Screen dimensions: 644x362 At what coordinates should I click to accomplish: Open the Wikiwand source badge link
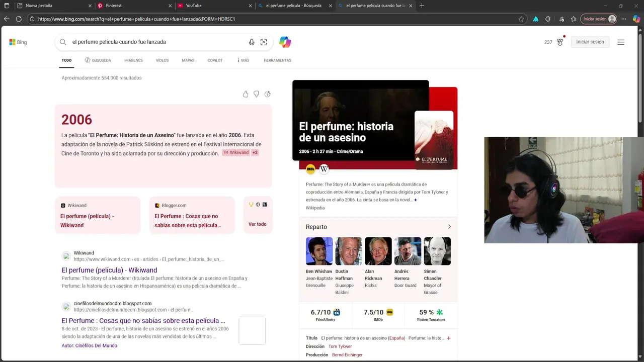coord(236,152)
